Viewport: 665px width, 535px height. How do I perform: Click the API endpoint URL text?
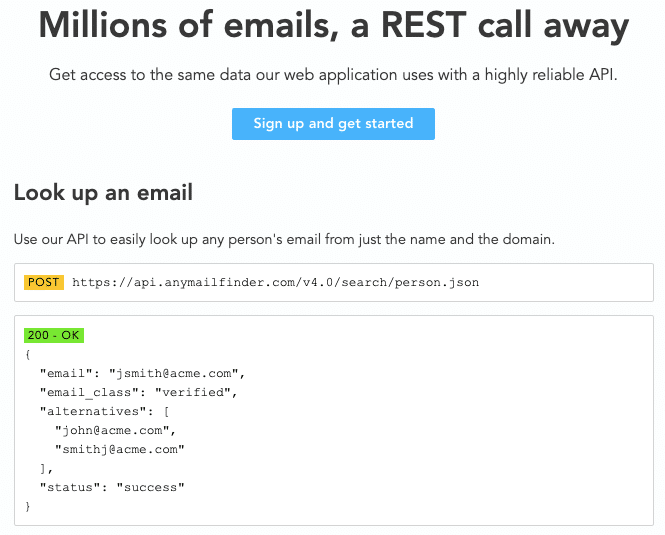275,283
